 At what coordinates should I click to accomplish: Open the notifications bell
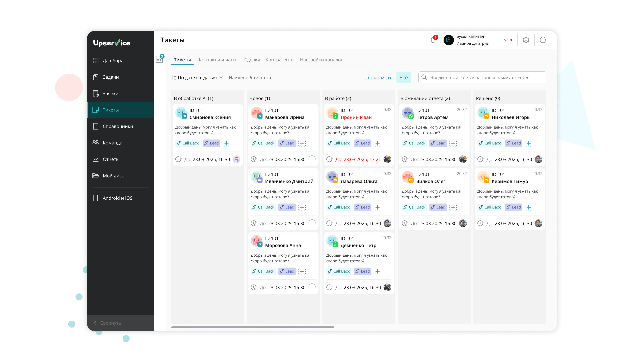click(433, 40)
